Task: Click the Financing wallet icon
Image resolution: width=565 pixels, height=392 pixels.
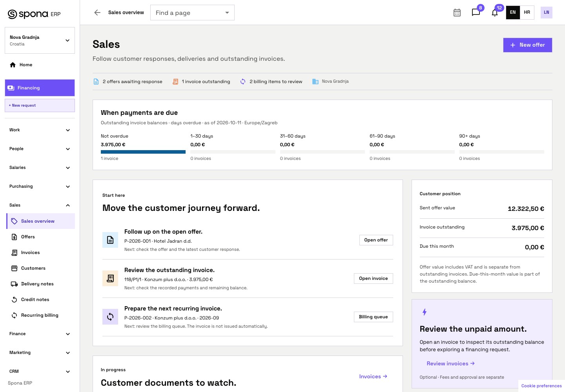Action: tap(11, 88)
